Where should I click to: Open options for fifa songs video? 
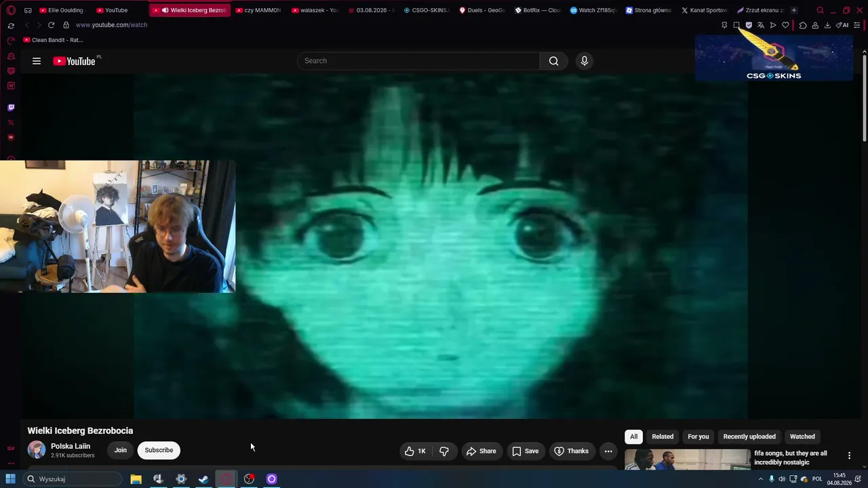coord(849,455)
